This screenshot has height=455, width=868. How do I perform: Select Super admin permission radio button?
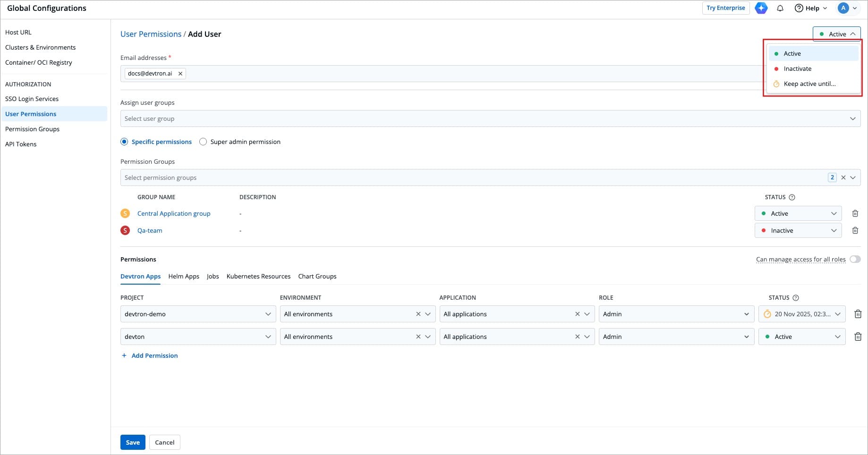(203, 142)
